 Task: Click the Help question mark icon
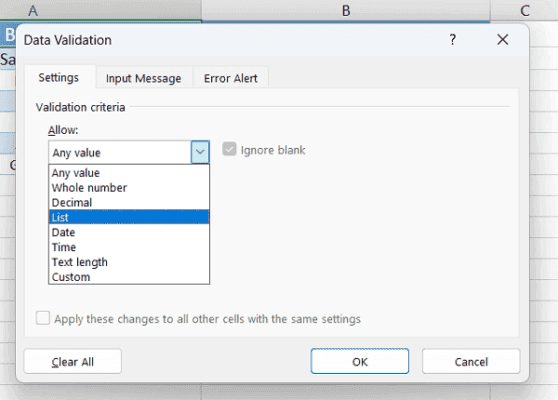452,40
